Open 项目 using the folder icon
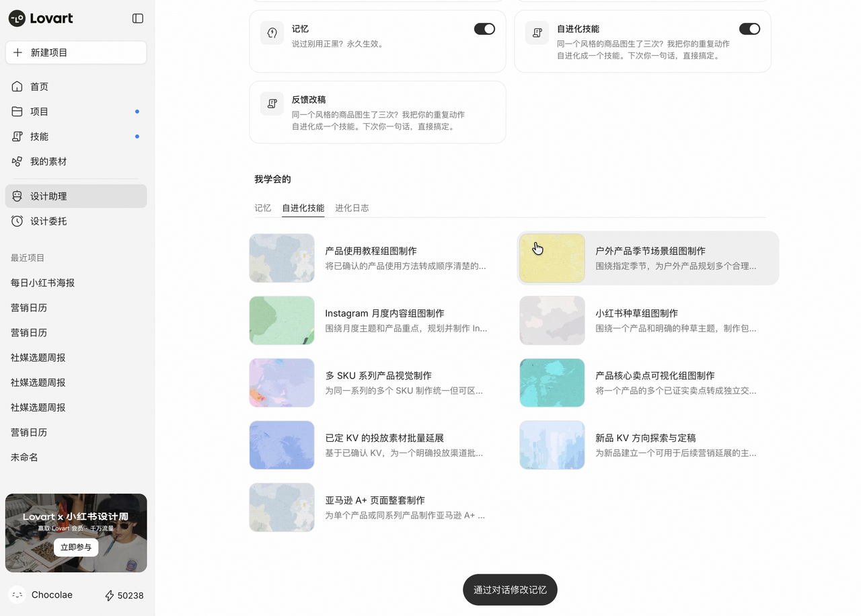This screenshot has height=616, width=861. point(17,112)
